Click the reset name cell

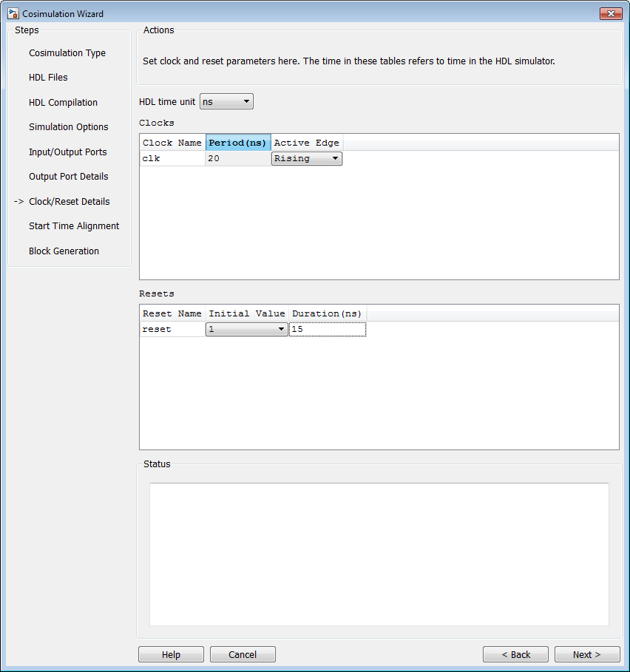[172, 329]
